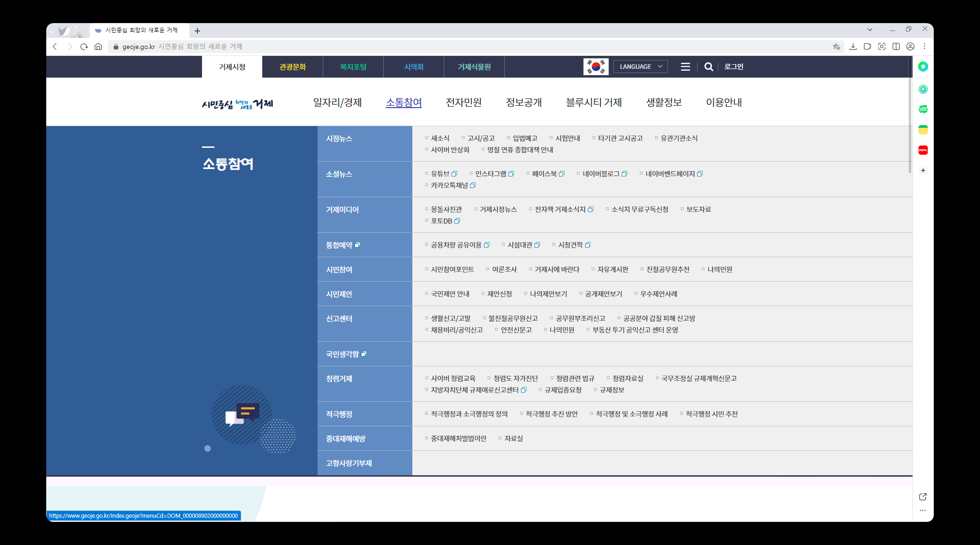The height and width of the screenshot is (545, 980).
Task: Open the 인스타그램 external link
Action: (x=495, y=174)
